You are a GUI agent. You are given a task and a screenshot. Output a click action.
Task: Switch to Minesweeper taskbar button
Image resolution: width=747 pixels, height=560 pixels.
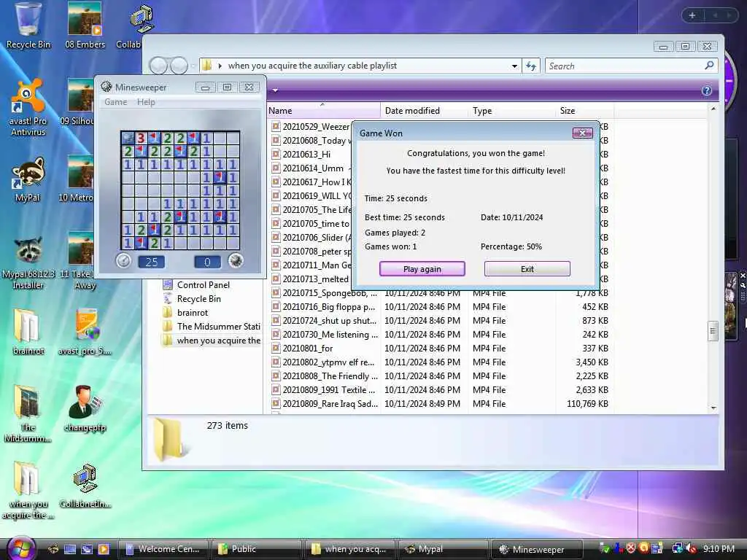coord(537,549)
